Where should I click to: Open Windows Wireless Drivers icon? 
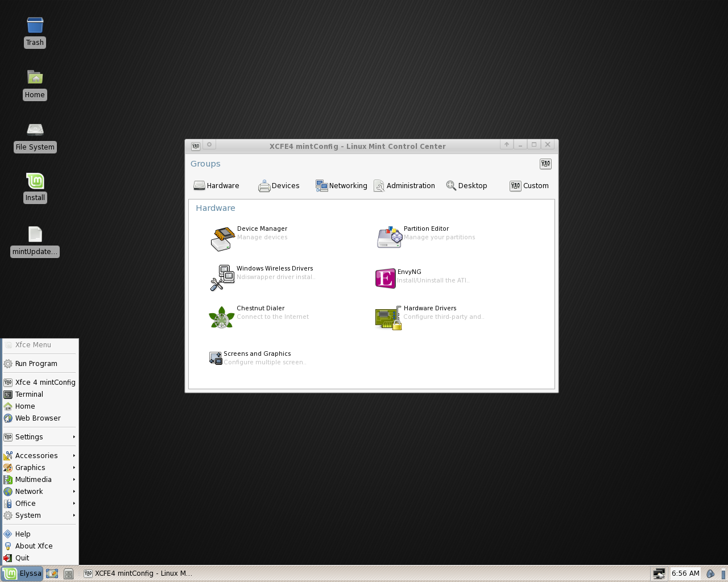222,278
